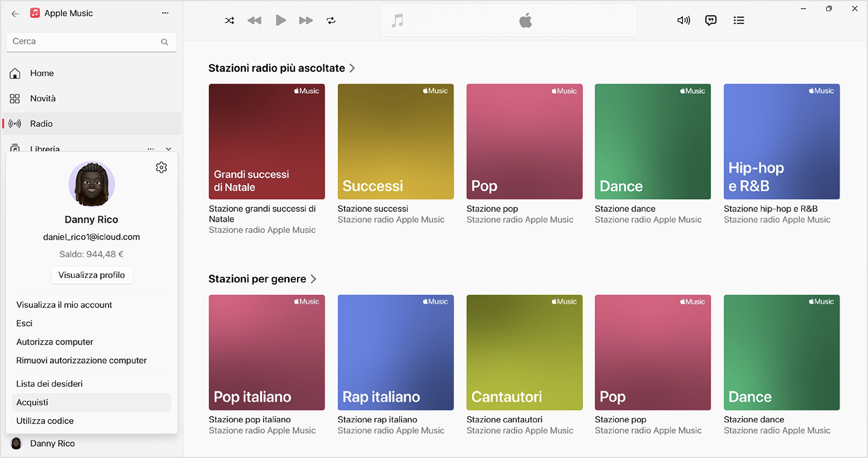Click the back arrow in the title bar
This screenshot has height=458, width=868.
pos(15,13)
